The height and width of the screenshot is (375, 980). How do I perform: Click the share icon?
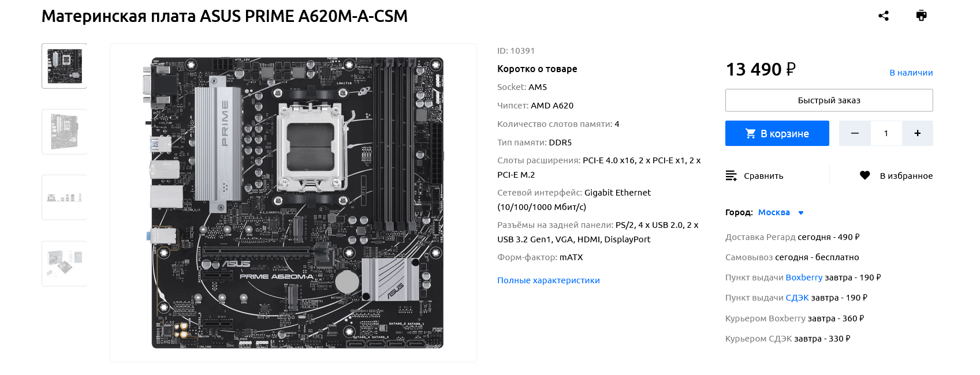884,16
